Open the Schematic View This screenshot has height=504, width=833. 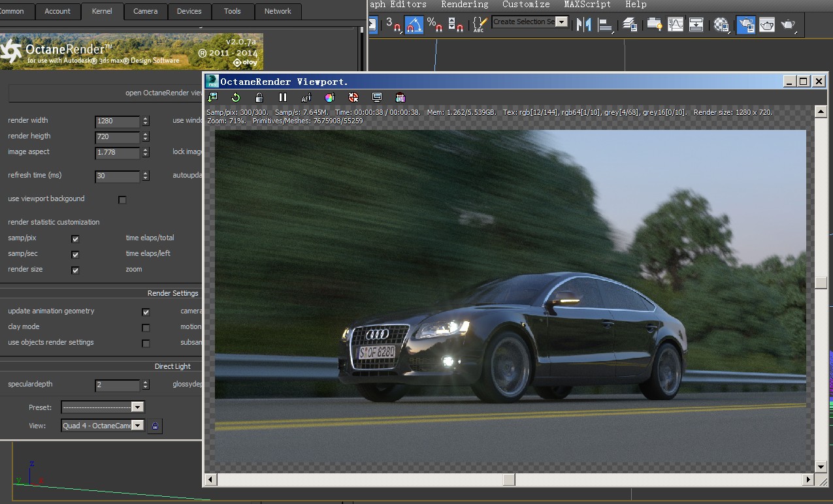coord(696,25)
